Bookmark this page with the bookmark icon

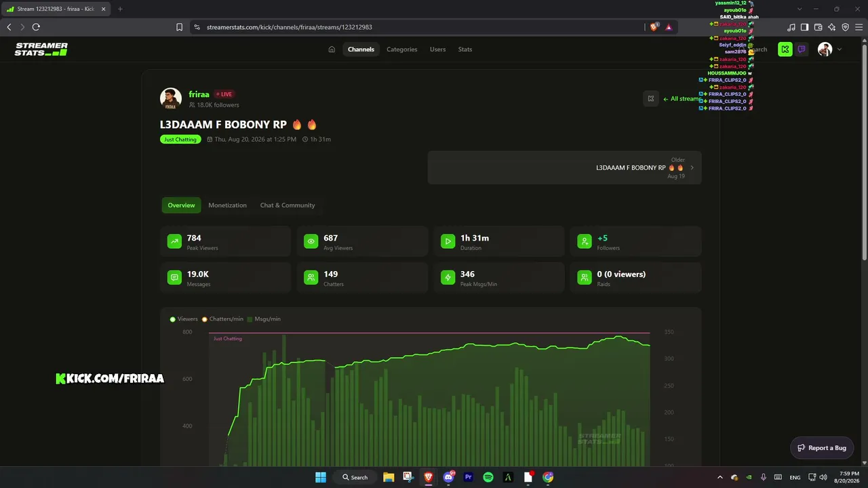(x=179, y=27)
